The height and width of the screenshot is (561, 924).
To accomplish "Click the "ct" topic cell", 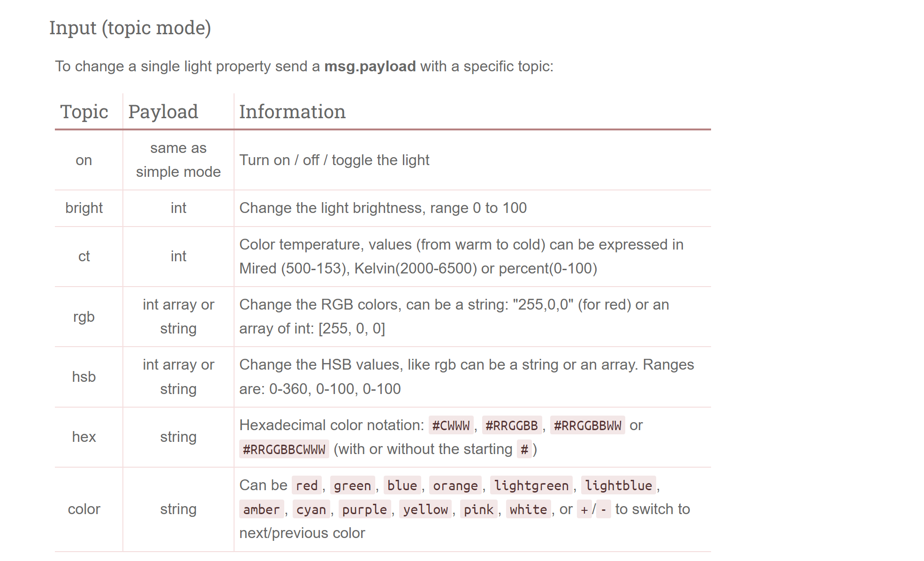I will point(84,257).
